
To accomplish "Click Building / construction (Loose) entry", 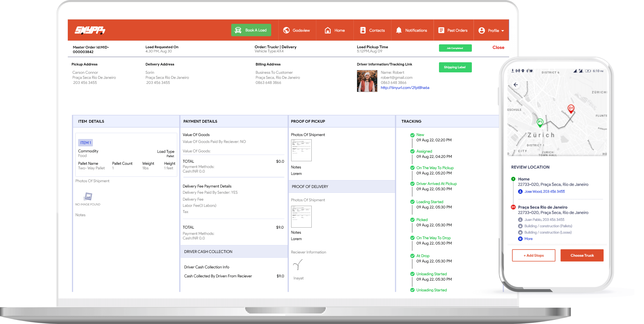I will coord(545,233).
